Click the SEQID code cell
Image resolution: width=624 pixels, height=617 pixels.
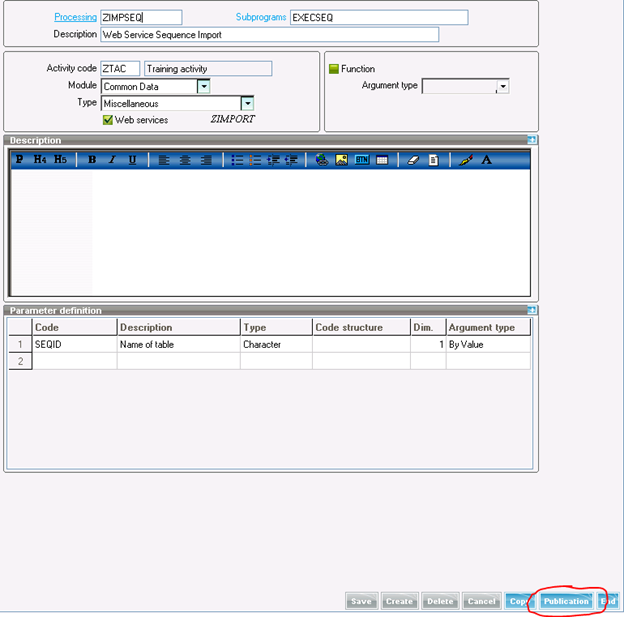74,344
